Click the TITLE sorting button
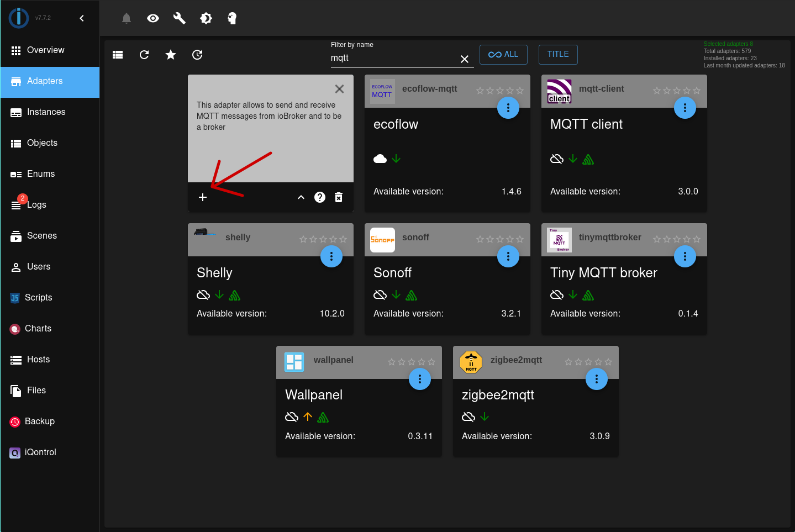The width and height of the screenshot is (795, 532). click(557, 54)
